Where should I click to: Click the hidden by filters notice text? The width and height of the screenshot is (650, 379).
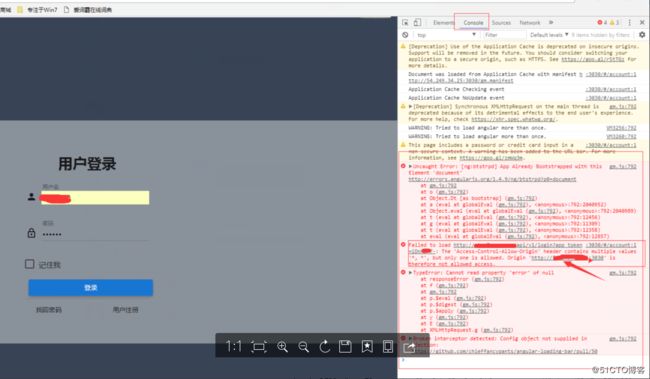(x=600, y=35)
